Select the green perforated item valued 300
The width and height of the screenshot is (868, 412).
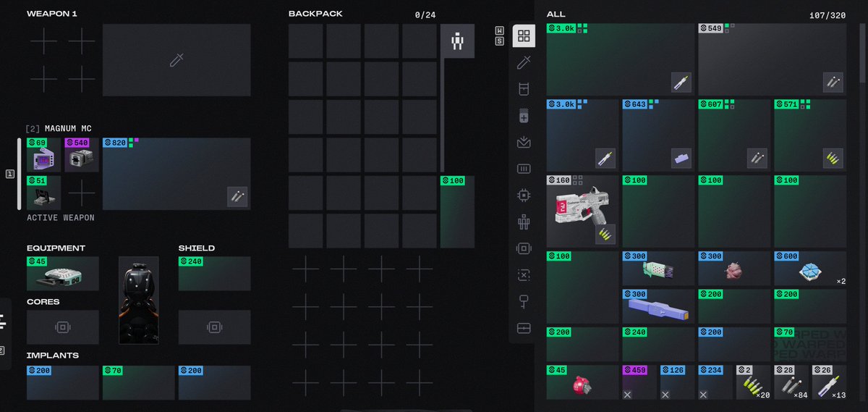pyautogui.click(x=658, y=268)
